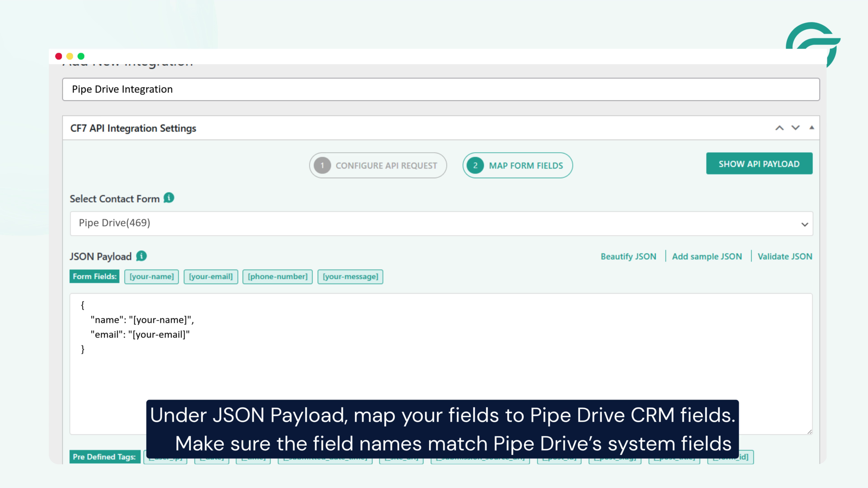Click the Show API Payload button
Viewport: 868px width, 488px height.
coord(759,164)
